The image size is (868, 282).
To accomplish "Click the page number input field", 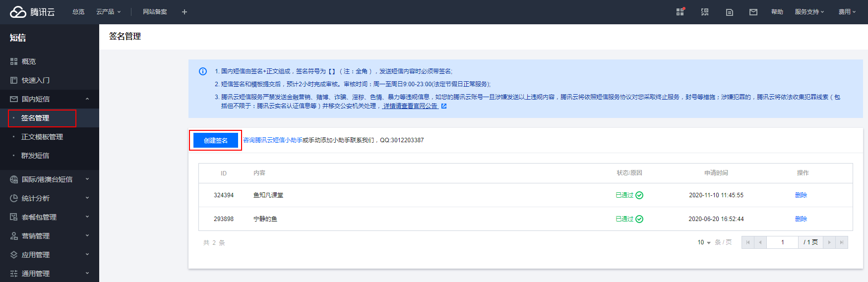I will pyautogui.click(x=782, y=242).
